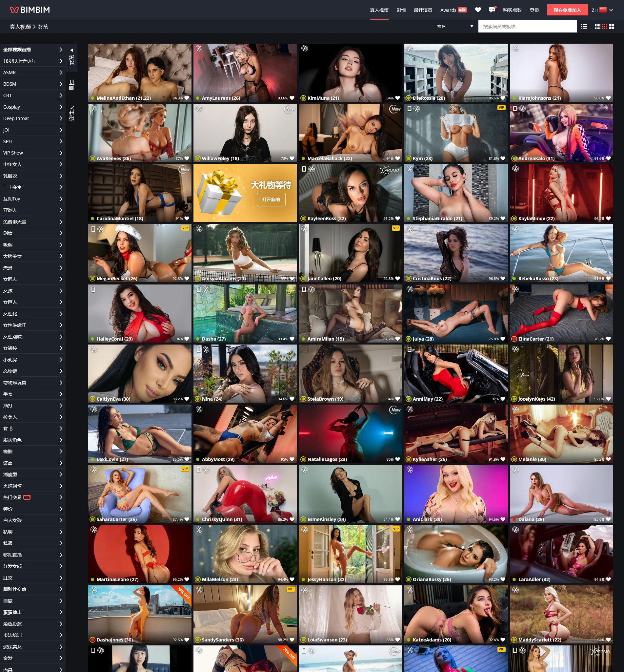
Task: Switch to list view layout icon
Action: [584, 26]
